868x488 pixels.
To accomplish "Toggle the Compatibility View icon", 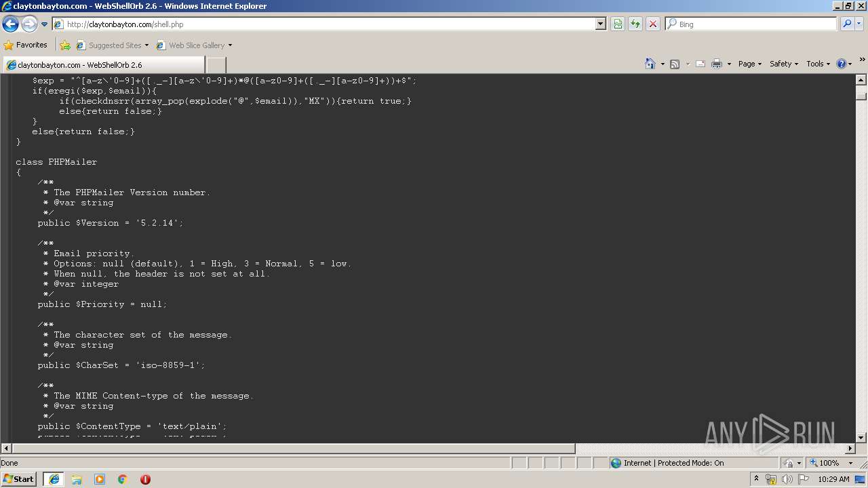I will tap(618, 24).
